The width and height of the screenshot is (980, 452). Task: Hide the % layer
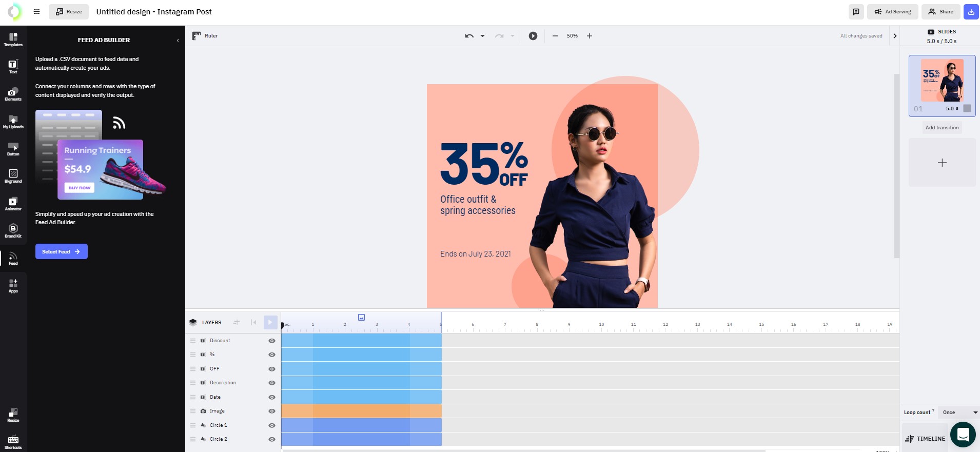pos(272,355)
